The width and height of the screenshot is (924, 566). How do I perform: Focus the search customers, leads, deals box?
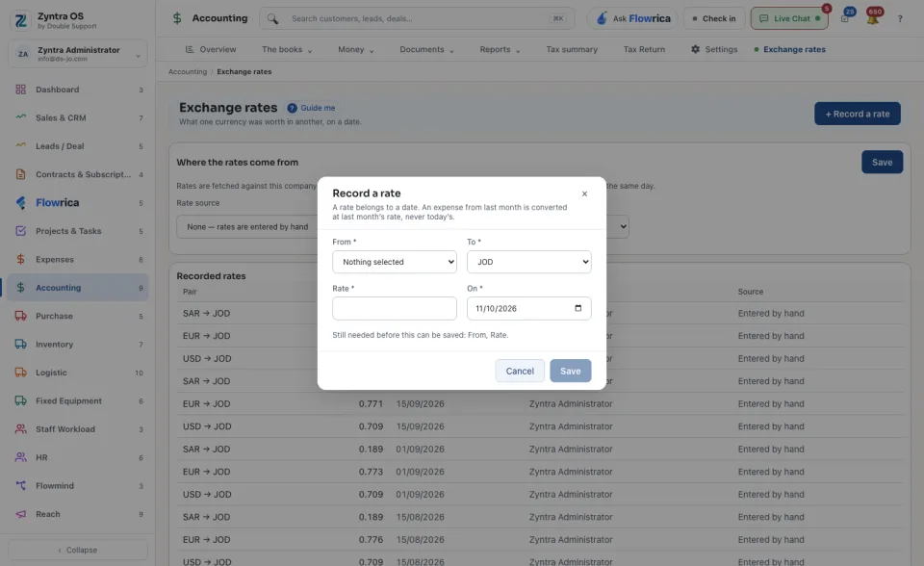point(417,19)
